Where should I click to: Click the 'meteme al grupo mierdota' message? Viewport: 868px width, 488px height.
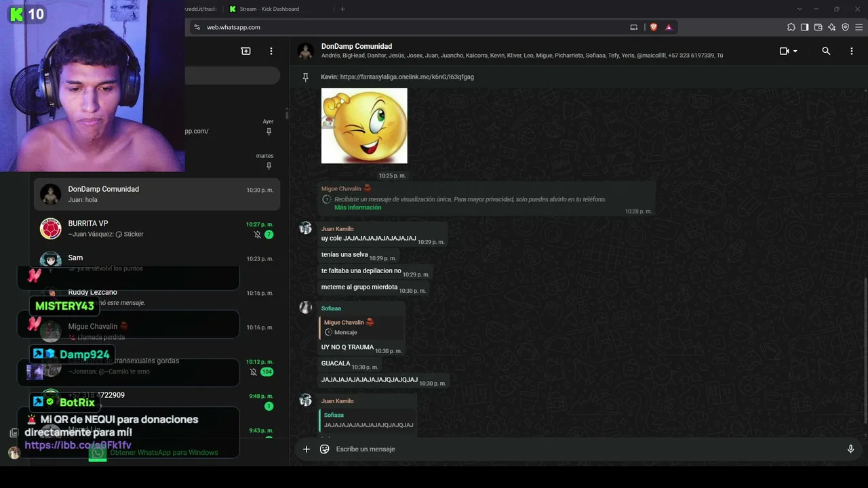373,287
